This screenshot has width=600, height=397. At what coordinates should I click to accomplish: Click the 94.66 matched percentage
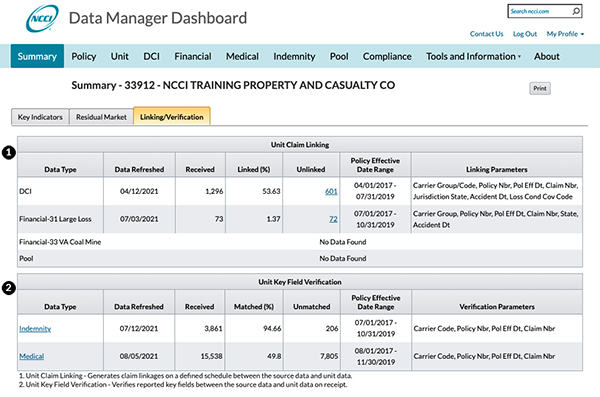(x=272, y=328)
